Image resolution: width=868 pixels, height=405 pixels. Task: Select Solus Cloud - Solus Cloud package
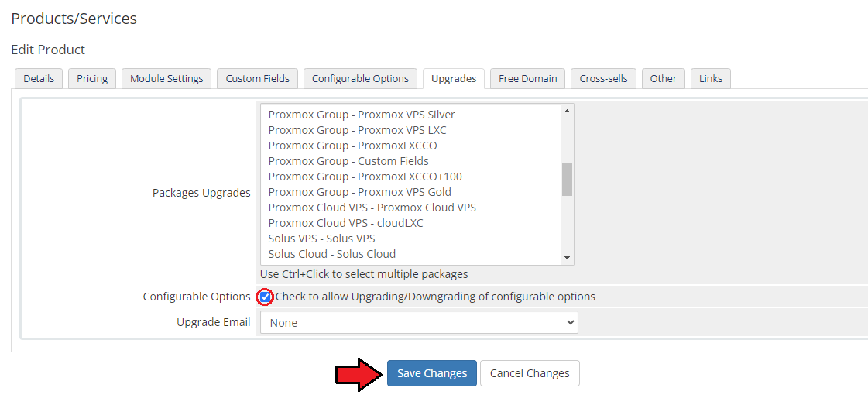pyautogui.click(x=410, y=255)
